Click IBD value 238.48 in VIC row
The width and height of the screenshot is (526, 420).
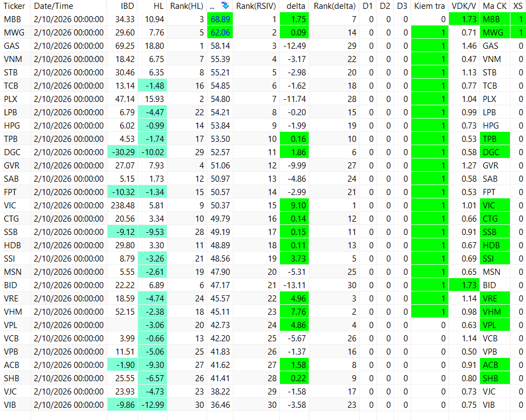(123, 206)
